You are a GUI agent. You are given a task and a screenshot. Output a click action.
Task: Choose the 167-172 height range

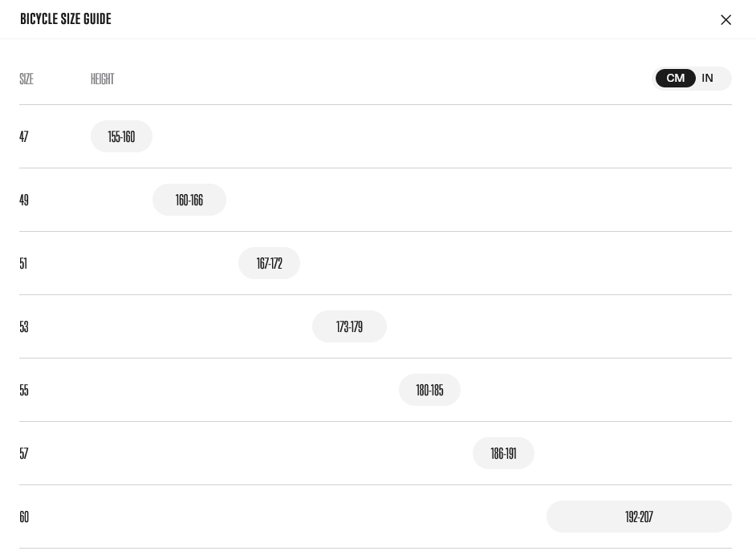pos(269,263)
